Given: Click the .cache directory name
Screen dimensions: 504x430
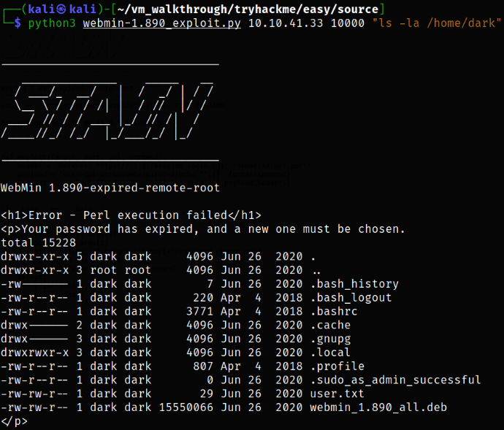Looking at the screenshot, I should pyautogui.click(x=330, y=325).
